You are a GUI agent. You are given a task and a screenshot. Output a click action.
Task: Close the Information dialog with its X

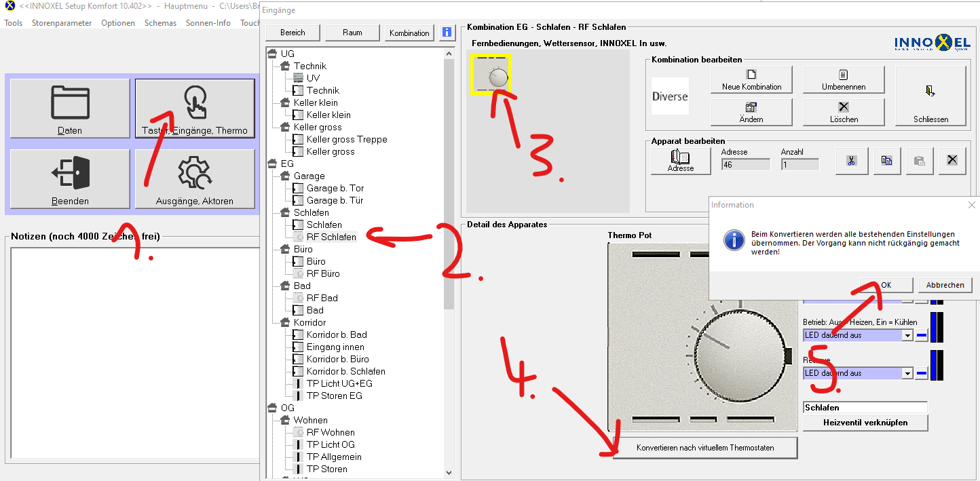tap(971, 205)
